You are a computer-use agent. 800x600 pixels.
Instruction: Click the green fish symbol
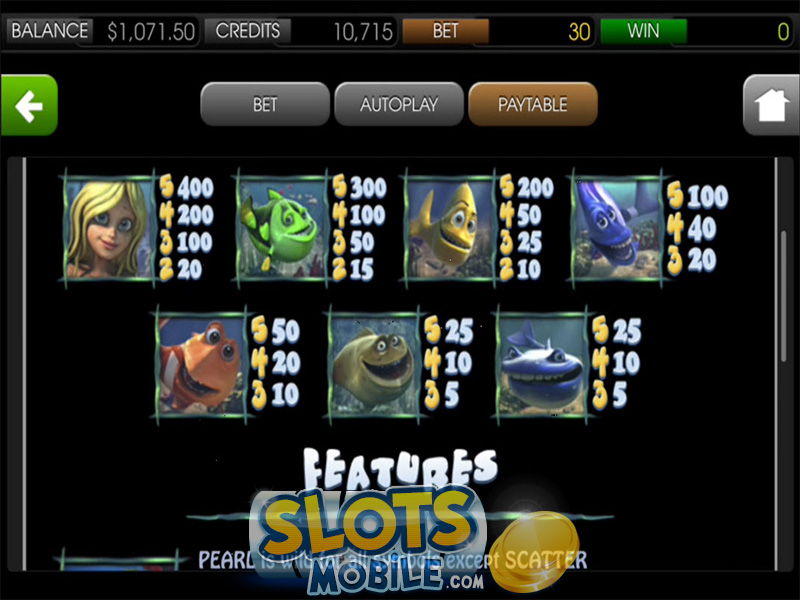click(x=282, y=229)
